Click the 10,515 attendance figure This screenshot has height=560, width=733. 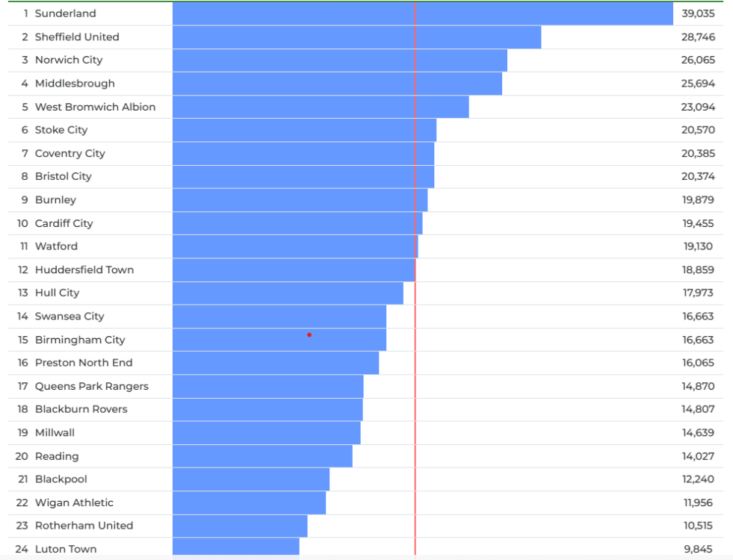(698, 526)
